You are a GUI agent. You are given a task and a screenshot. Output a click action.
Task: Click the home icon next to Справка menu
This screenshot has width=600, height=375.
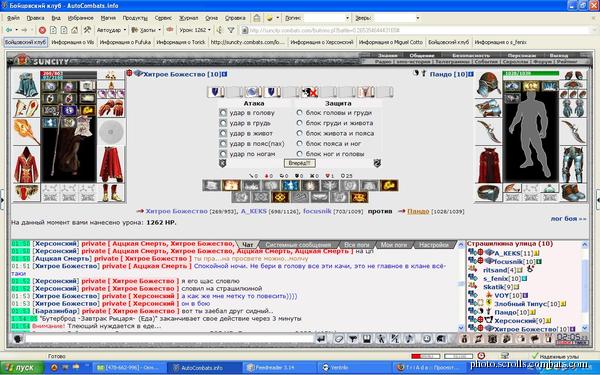tap(257, 18)
